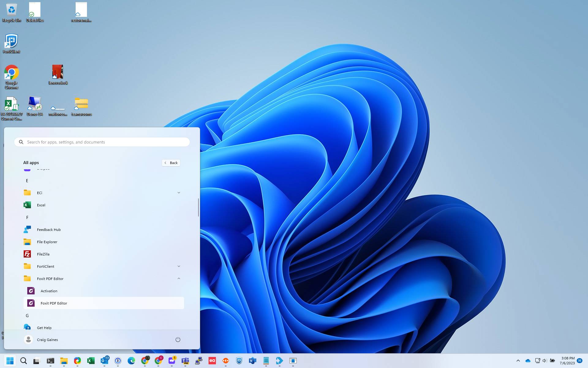Open Outlook from the taskbar

(x=104, y=361)
